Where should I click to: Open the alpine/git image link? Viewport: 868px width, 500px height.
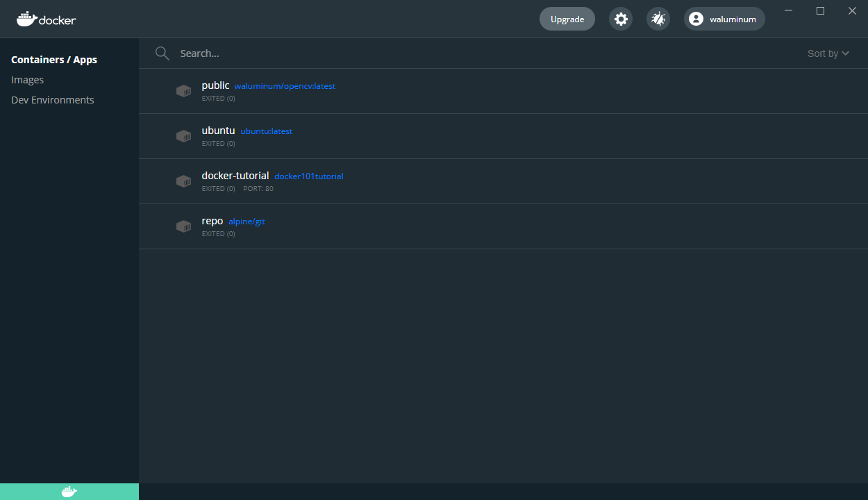[x=247, y=222]
